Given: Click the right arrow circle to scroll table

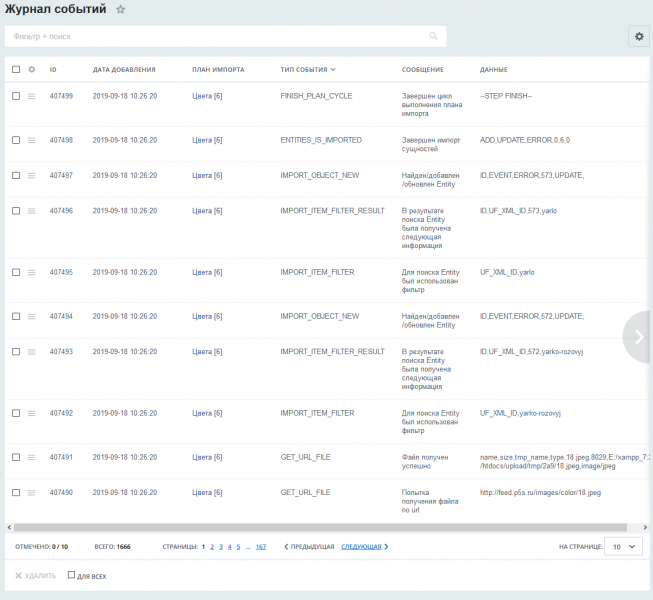Looking at the screenshot, I should click(638, 337).
